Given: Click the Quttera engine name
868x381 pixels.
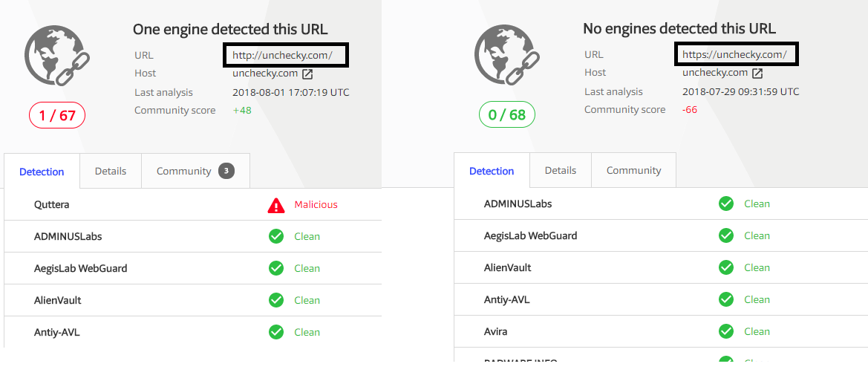Looking at the screenshot, I should (51, 205).
